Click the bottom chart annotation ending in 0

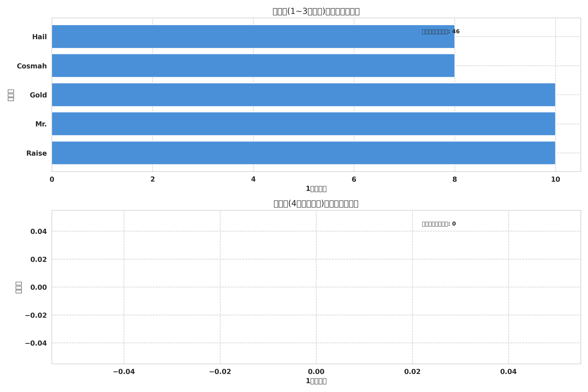[439, 224]
